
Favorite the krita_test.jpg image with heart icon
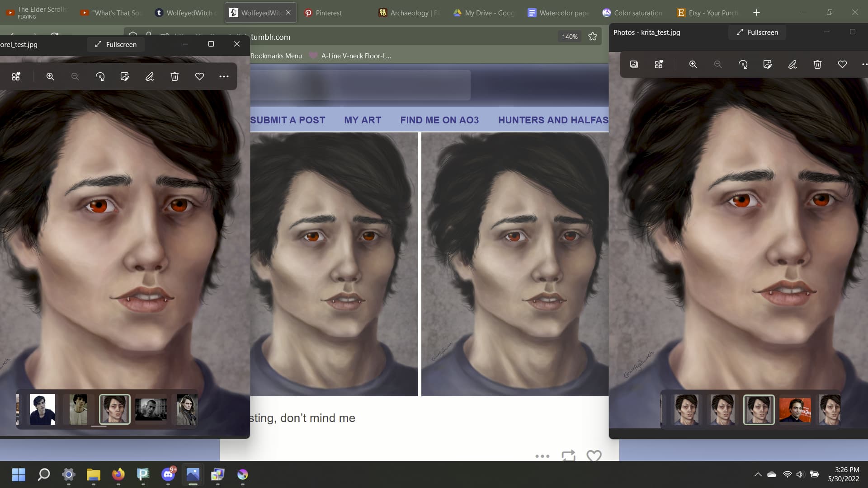click(x=842, y=65)
